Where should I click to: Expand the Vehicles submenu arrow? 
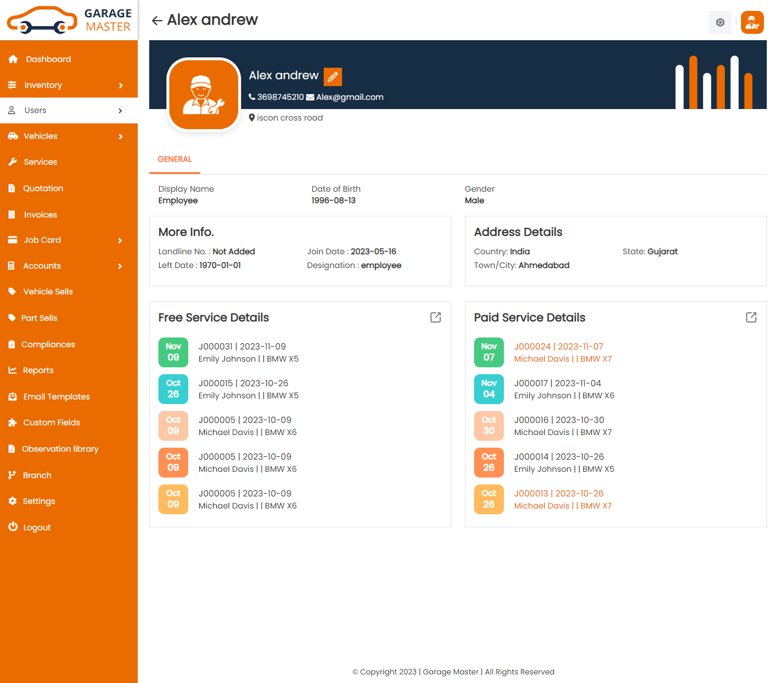(121, 137)
